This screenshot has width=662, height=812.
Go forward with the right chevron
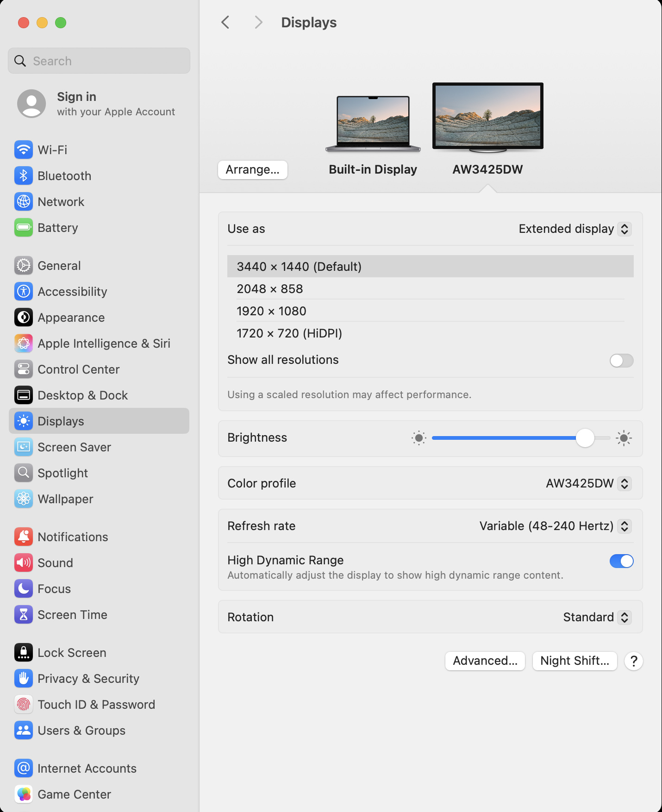click(x=258, y=22)
